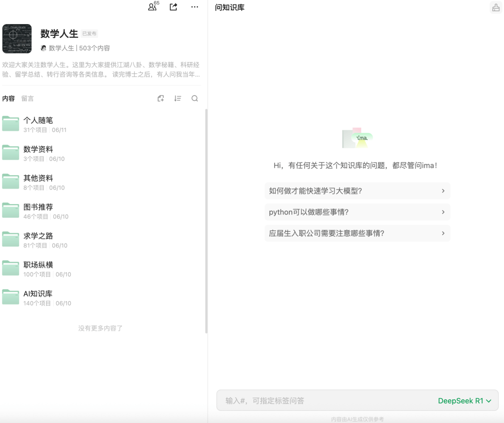The image size is (504, 423).
Task: Click the add content icon
Action: (x=160, y=98)
